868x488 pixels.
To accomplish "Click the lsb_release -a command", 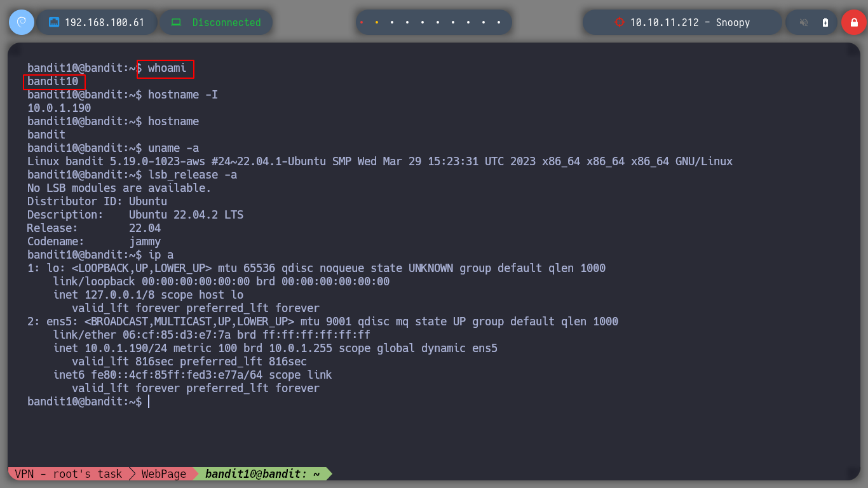I will point(193,175).
